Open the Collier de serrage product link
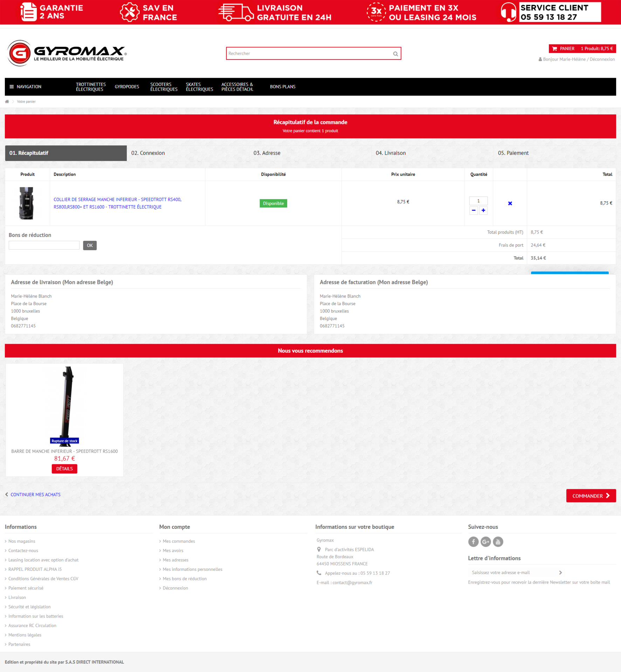Screen dimensions: 621x672 117,203
